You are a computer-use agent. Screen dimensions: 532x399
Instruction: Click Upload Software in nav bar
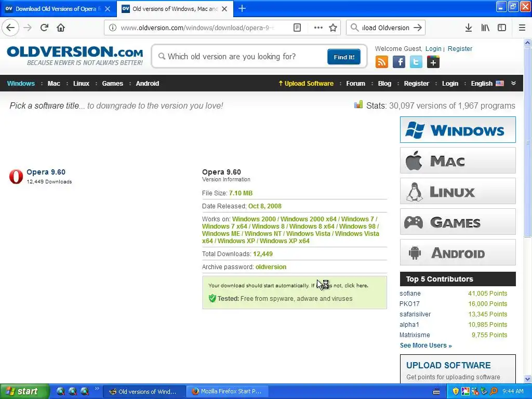click(x=305, y=84)
